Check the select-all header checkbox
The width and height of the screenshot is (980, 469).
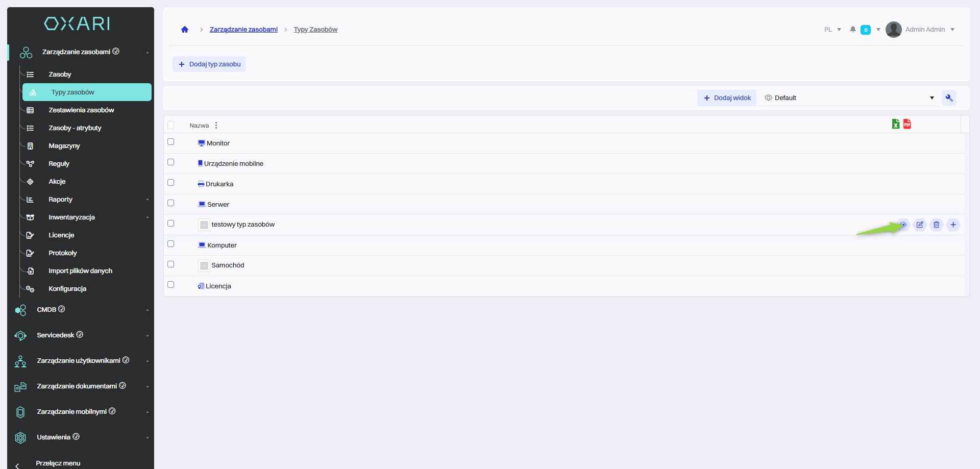[x=171, y=125]
